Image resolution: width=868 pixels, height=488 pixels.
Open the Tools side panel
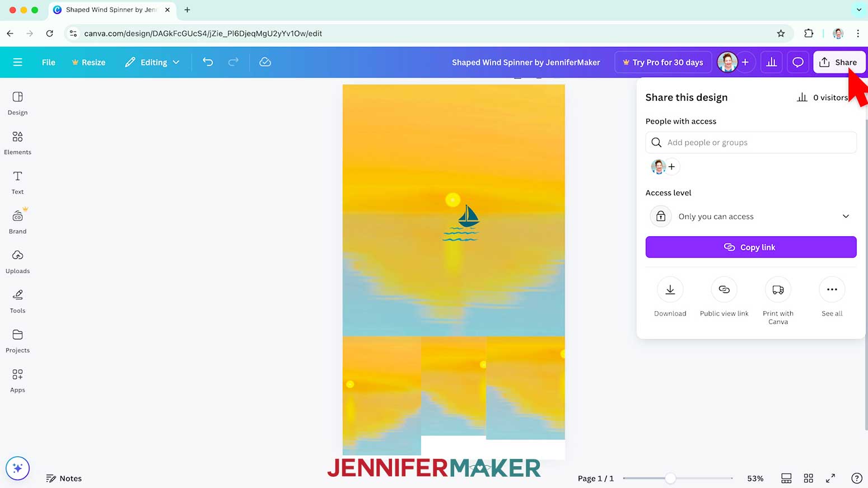tap(17, 302)
